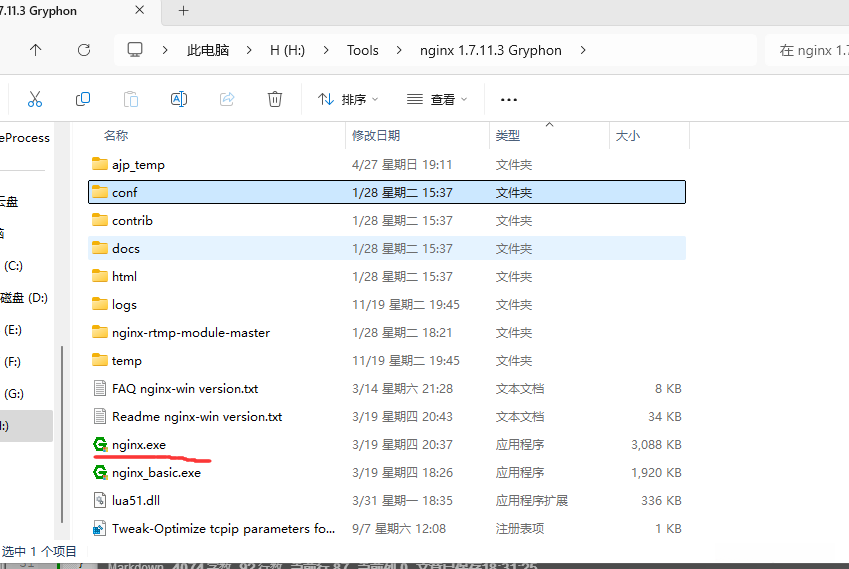Sort by 类型 column header
The image size is (849, 569).
point(508,135)
